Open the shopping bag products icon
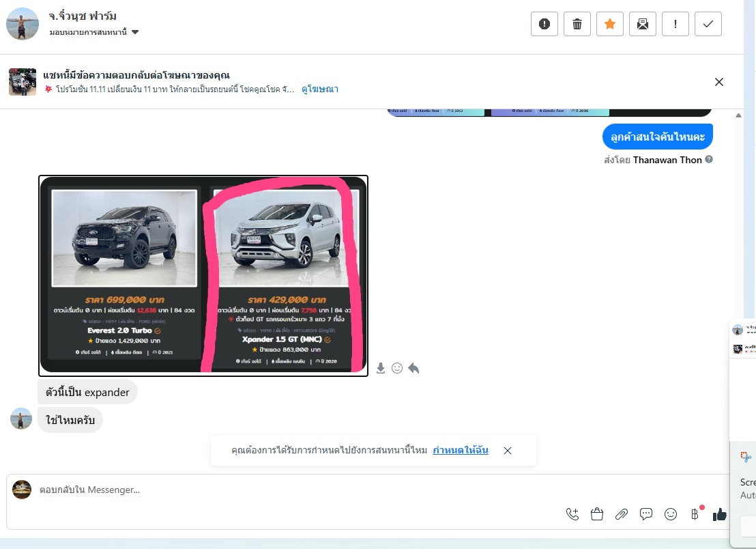This screenshot has width=756, height=549. (x=597, y=514)
